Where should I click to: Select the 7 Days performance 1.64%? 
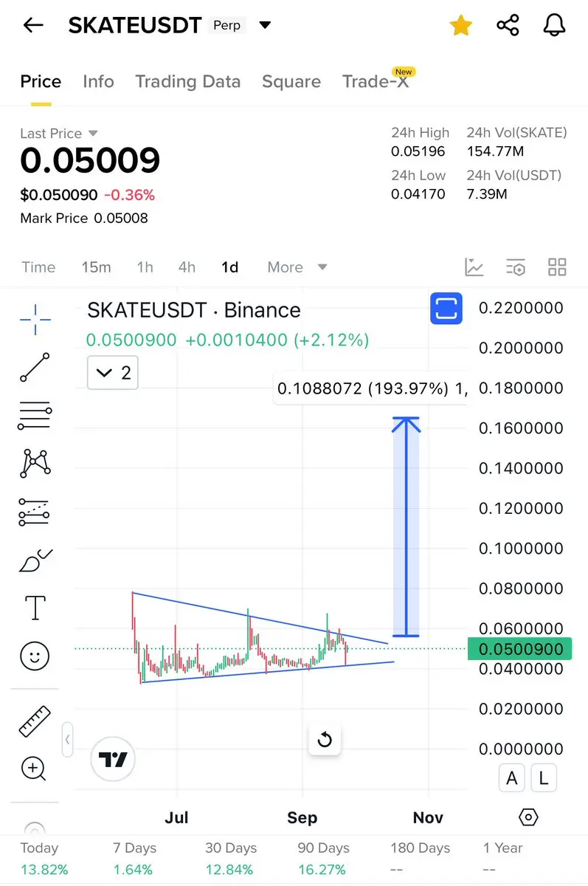[134, 859]
